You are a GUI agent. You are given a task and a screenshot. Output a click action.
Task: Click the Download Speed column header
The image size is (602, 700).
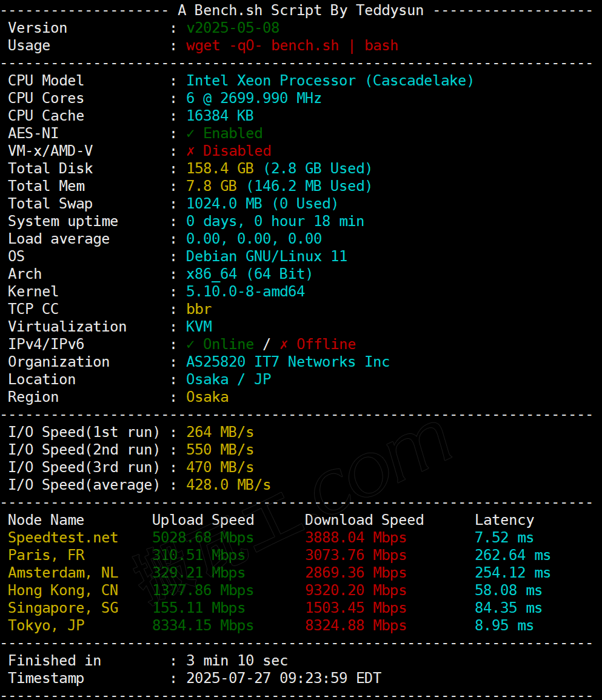pyautogui.click(x=364, y=520)
